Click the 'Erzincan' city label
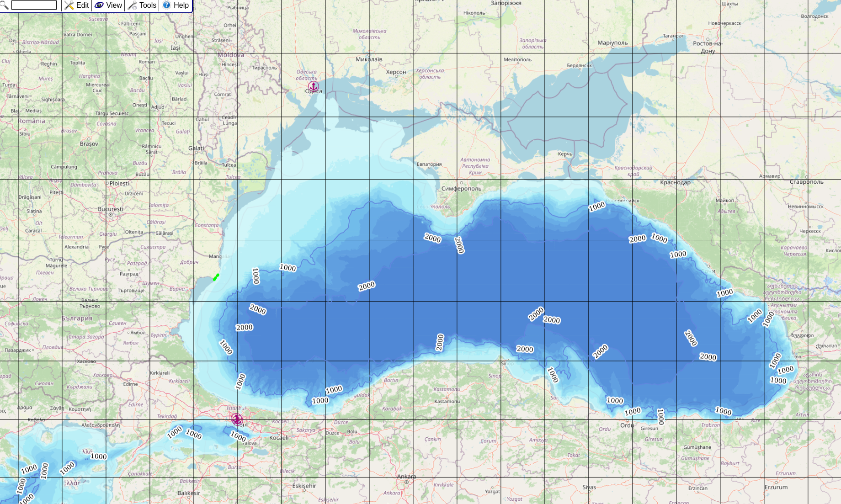 point(698,488)
